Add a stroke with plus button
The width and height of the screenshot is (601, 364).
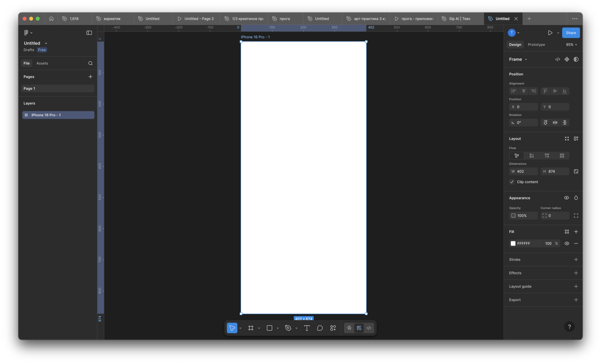click(x=576, y=260)
